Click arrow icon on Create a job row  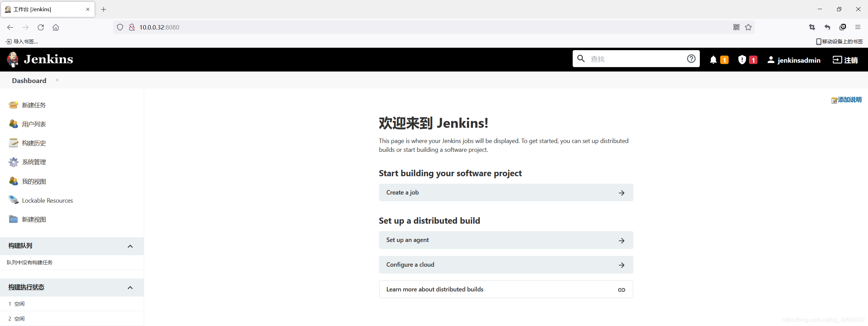pyautogui.click(x=622, y=193)
